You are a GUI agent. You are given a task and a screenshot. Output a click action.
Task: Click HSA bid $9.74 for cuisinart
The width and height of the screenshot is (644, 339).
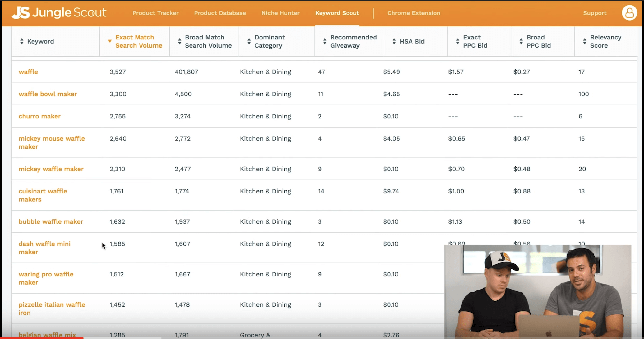[391, 191]
